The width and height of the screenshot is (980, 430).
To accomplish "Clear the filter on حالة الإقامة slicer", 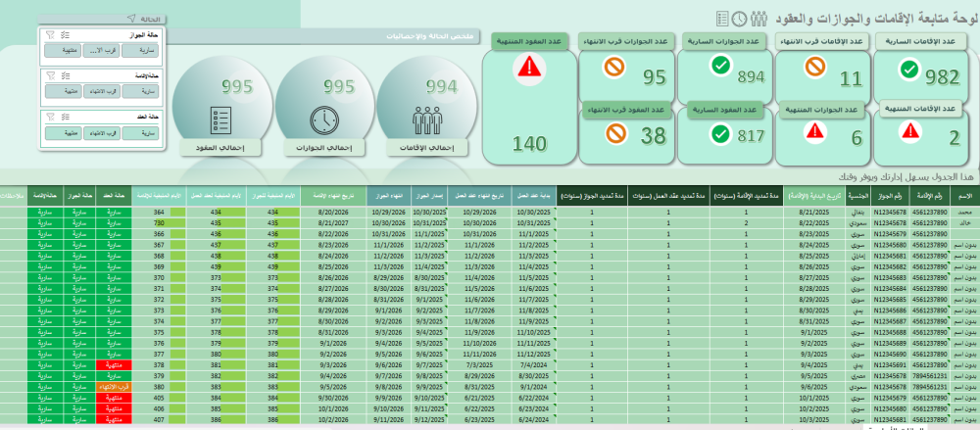I will (49, 74).
